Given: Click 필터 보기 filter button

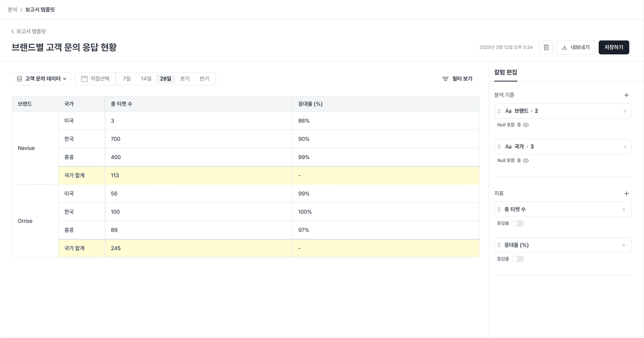Looking at the screenshot, I should pos(457,79).
